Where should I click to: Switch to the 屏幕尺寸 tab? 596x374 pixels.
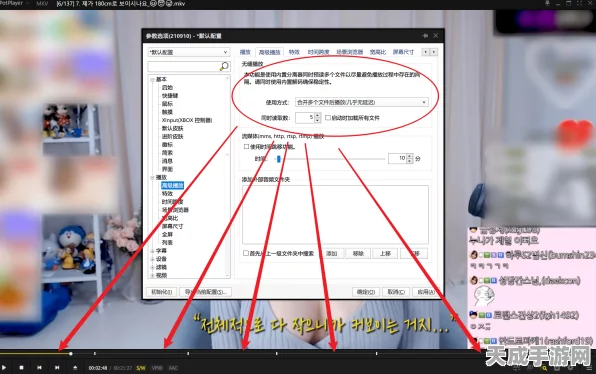click(403, 52)
